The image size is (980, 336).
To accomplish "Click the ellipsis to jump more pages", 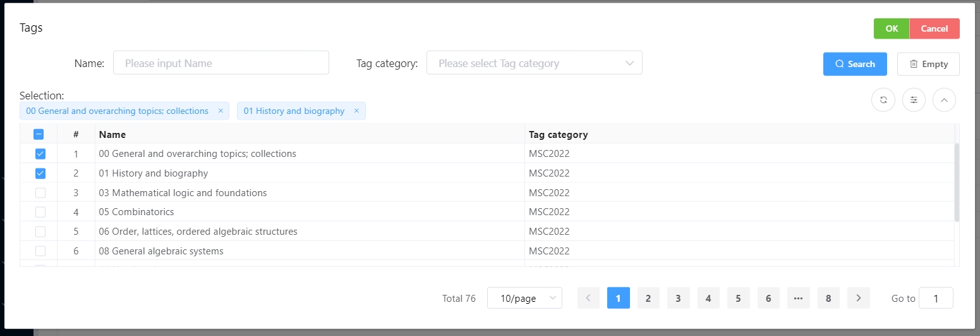I will 798,298.
